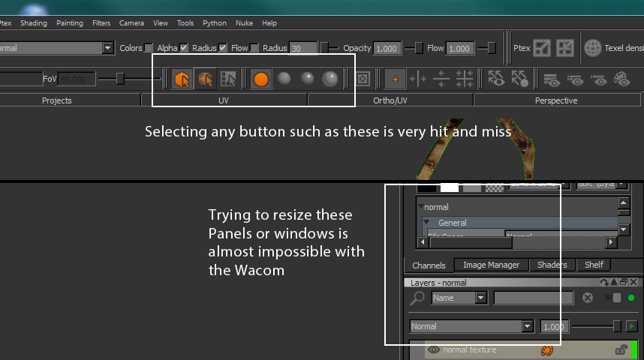
Task: Select the four-way split view icon
Action: point(464,79)
